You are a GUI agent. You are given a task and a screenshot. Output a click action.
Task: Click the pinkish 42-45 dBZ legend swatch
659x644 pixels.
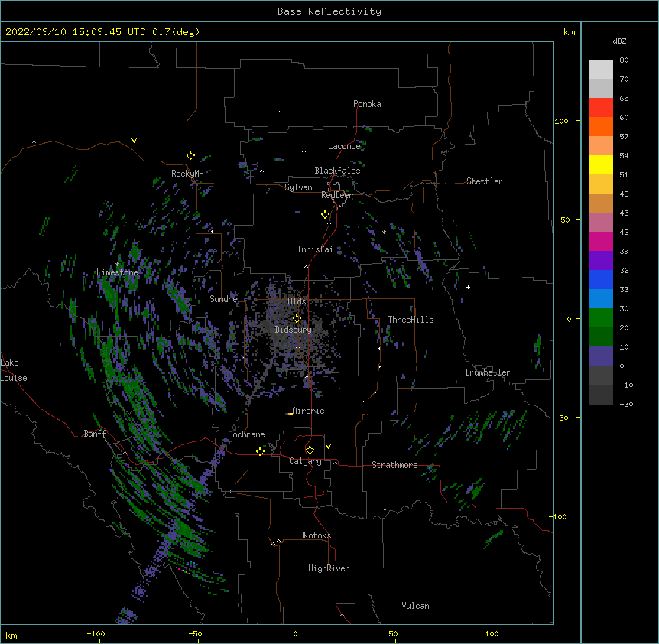pyautogui.click(x=601, y=223)
